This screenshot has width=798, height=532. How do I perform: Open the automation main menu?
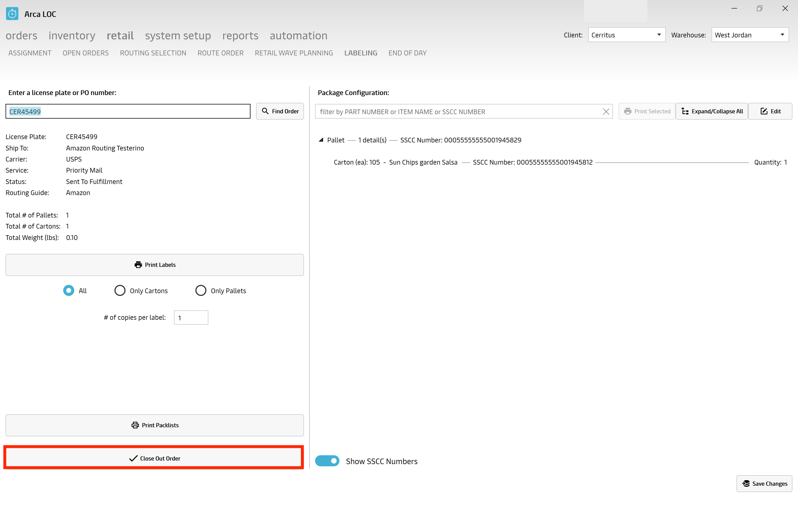299,36
